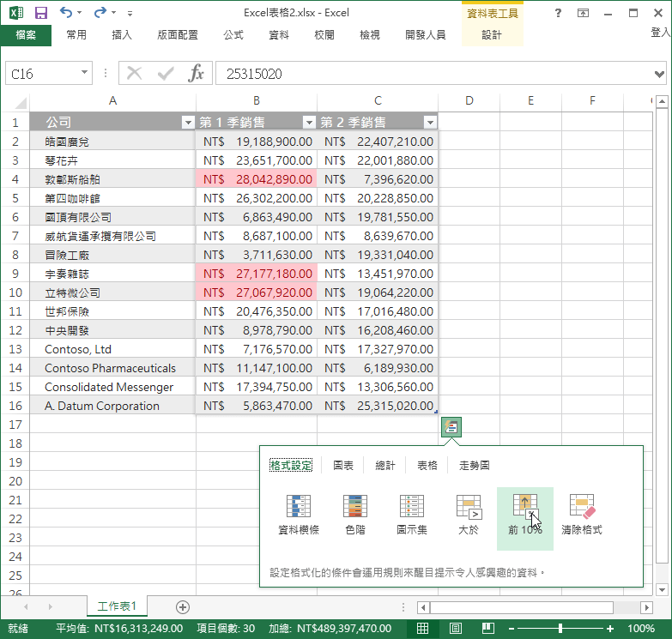Open the Help question mark

coord(558,13)
